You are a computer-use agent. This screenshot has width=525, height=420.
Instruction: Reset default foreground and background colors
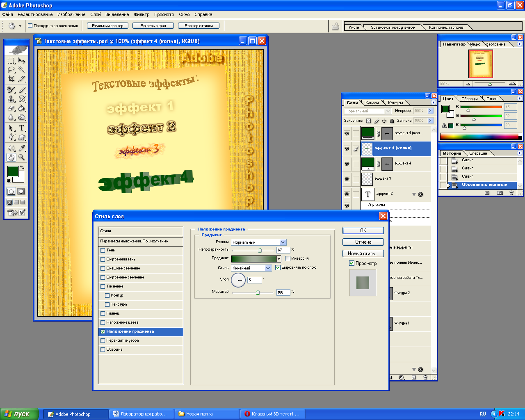click(9, 180)
